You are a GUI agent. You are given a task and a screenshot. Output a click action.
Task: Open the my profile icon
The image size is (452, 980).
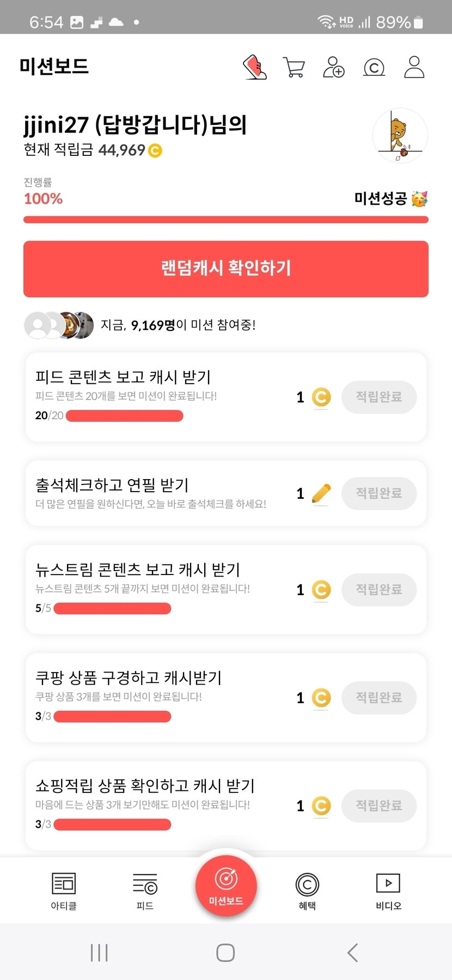click(414, 67)
